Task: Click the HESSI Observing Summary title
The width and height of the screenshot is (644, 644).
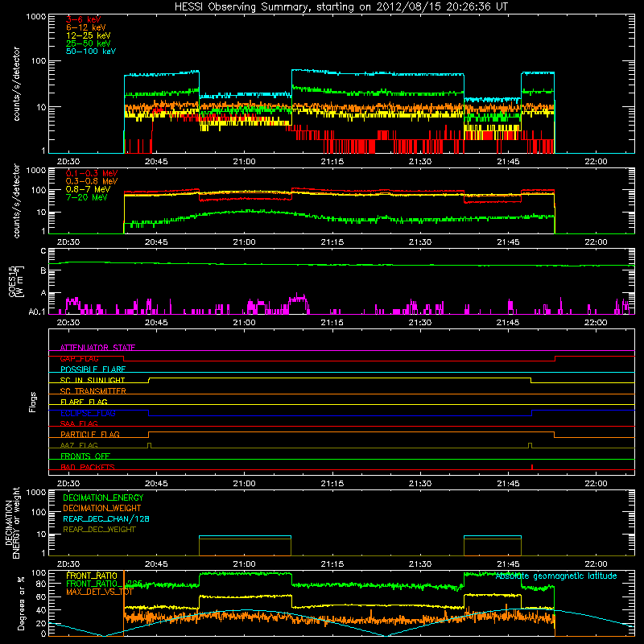Action: (x=341, y=6)
